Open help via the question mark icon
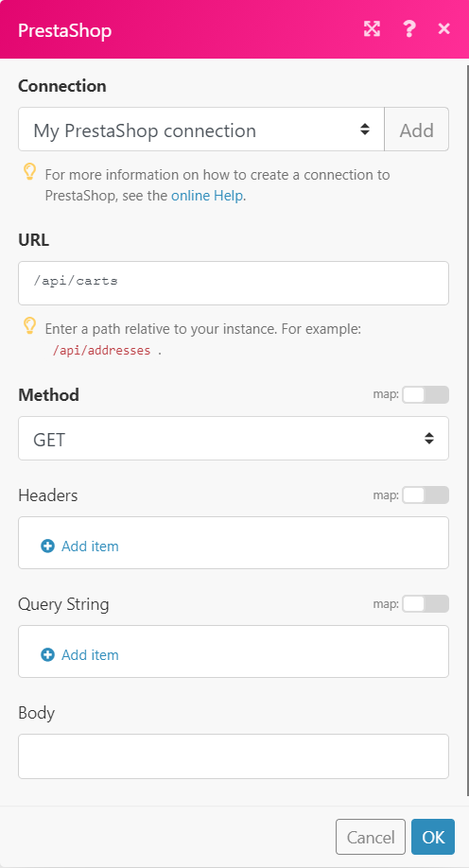 coord(408,29)
